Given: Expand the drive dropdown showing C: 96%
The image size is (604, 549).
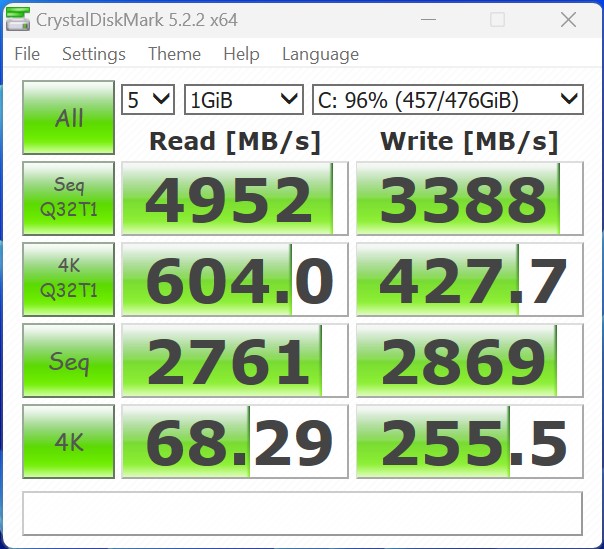Looking at the screenshot, I should coord(448,100).
